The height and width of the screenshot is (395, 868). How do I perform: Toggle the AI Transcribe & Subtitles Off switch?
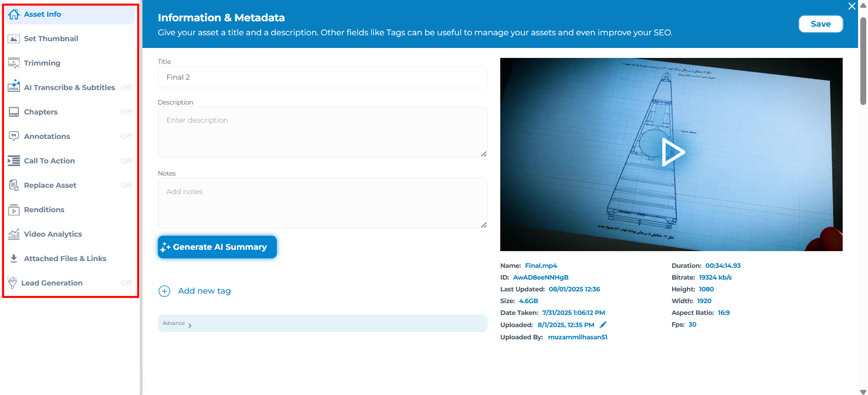(x=127, y=88)
